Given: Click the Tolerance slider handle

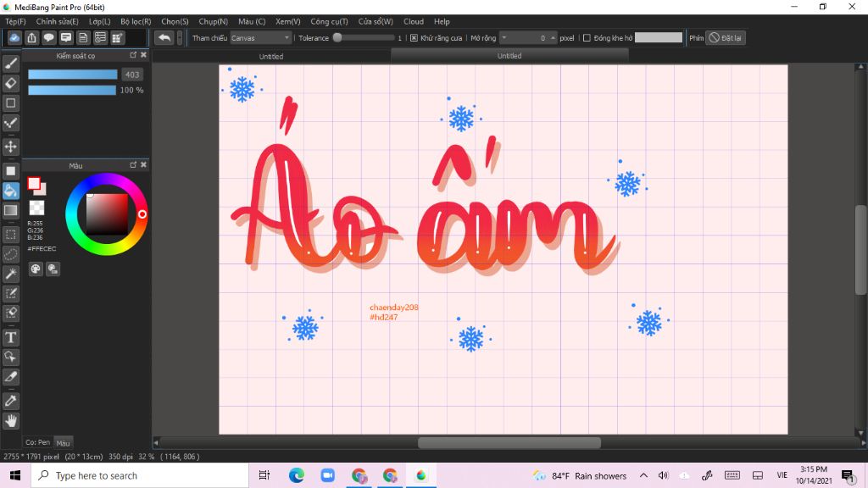Looking at the screenshot, I should tap(337, 37).
